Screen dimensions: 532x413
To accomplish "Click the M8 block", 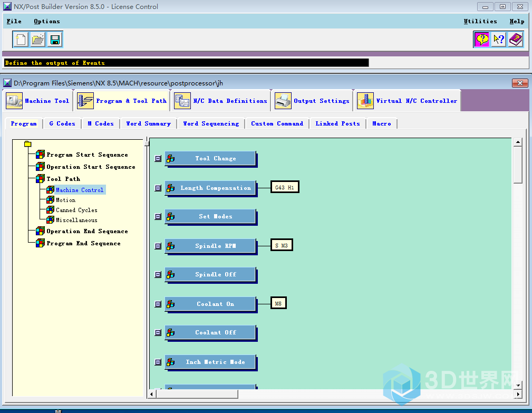I will tap(278, 303).
